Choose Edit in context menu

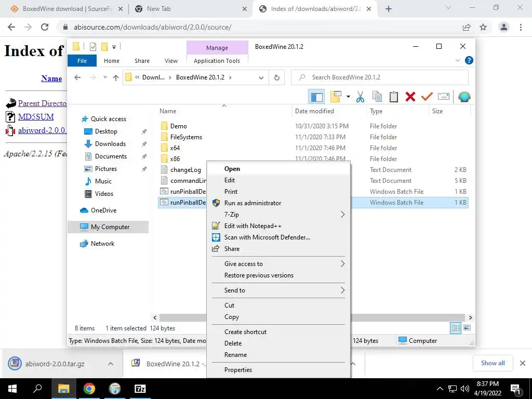(x=278, y=180)
